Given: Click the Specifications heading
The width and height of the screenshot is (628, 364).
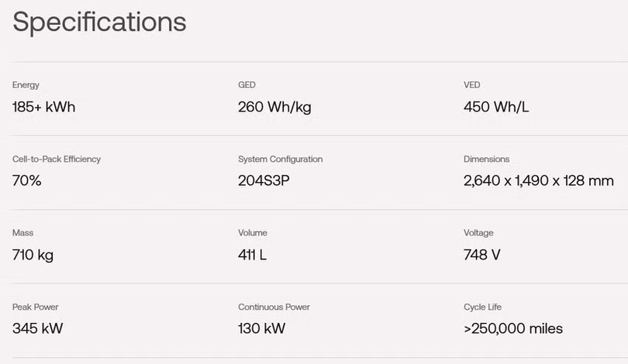Looking at the screenshot, I should coord(99,22).
